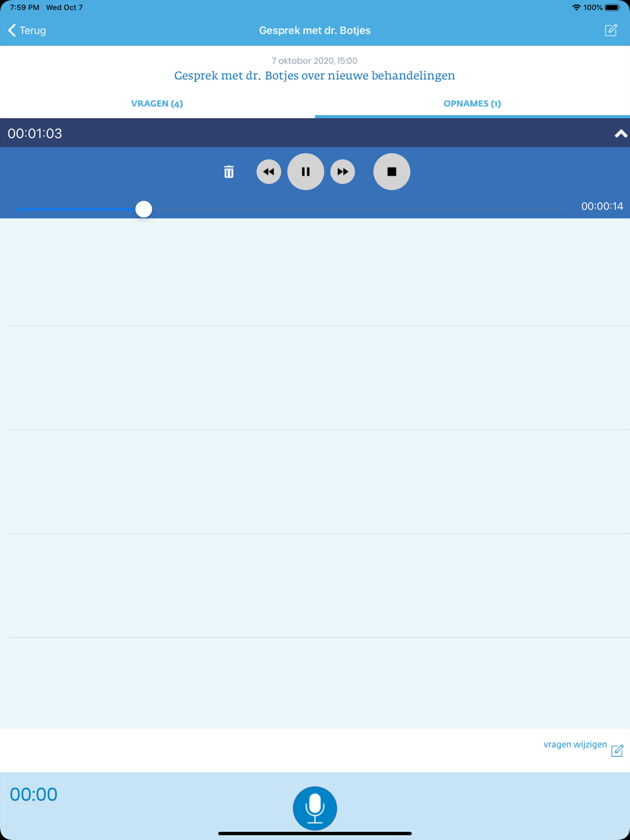Tap the battery indicator in status bar
This screenshot has height=840, width=630.
point(613,8)
